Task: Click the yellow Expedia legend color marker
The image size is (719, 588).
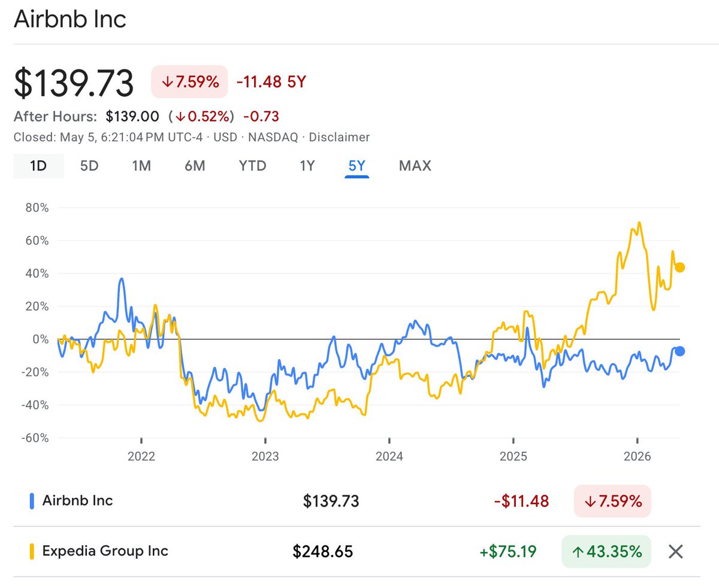Action: tap(32, 551)
